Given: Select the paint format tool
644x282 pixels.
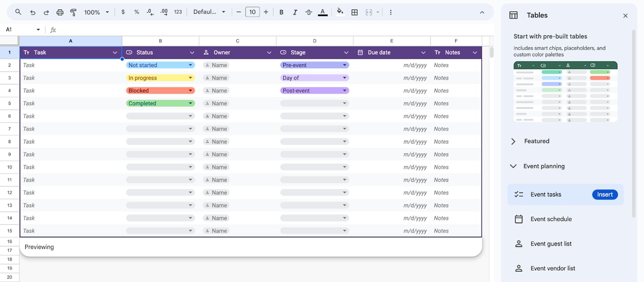Looking at the screenshot, I should click(x=74, y=12).
